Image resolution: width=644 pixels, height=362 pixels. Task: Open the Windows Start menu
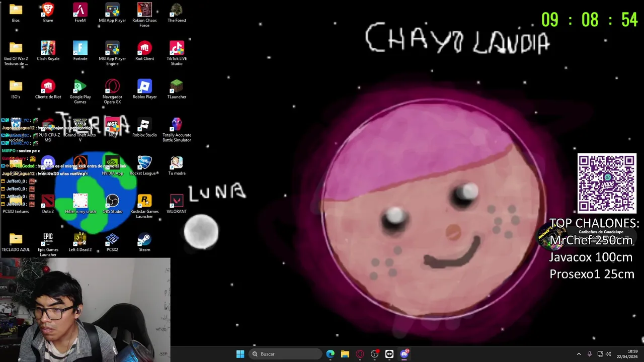[240, 354]
